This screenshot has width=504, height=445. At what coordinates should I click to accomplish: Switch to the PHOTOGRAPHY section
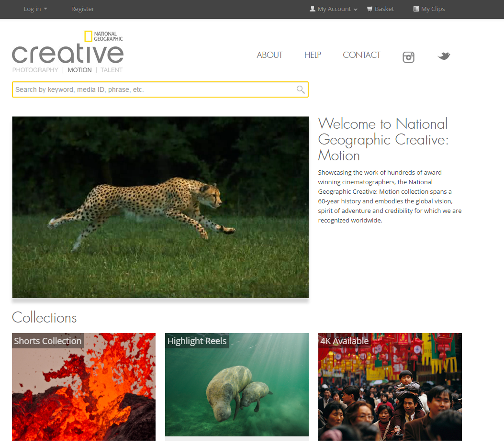35,70
